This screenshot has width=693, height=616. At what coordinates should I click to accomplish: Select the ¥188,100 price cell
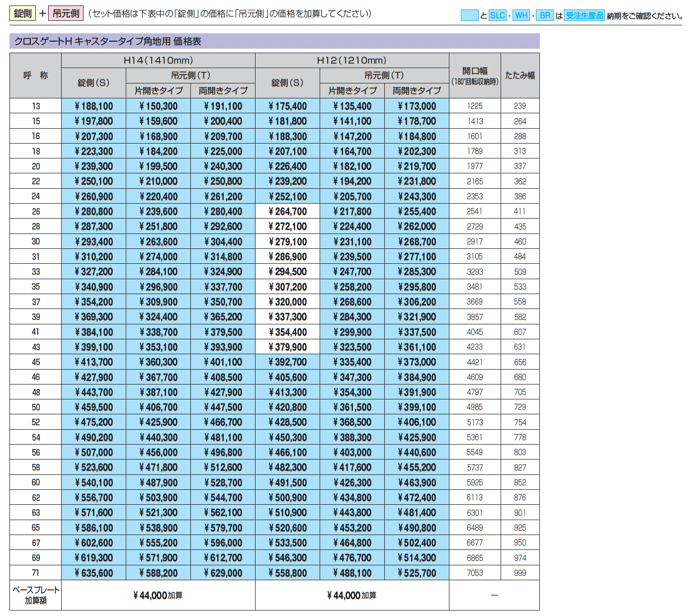click(x=93, y=106)
